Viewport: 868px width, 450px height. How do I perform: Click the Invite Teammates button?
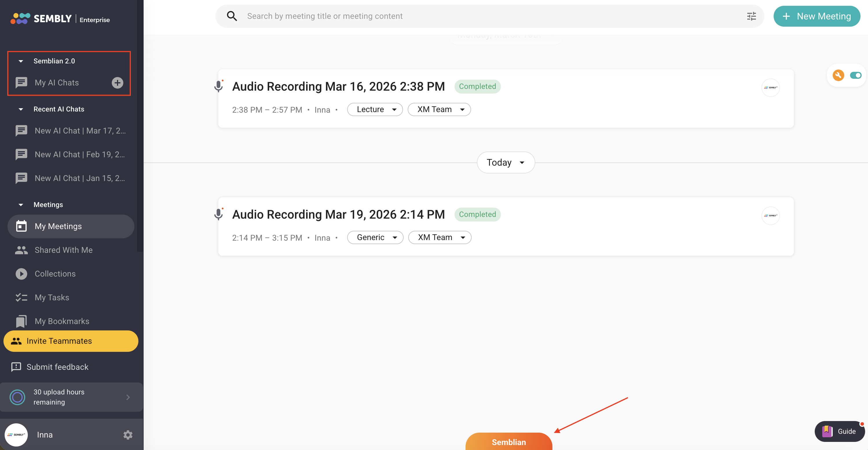pos(71,341)
